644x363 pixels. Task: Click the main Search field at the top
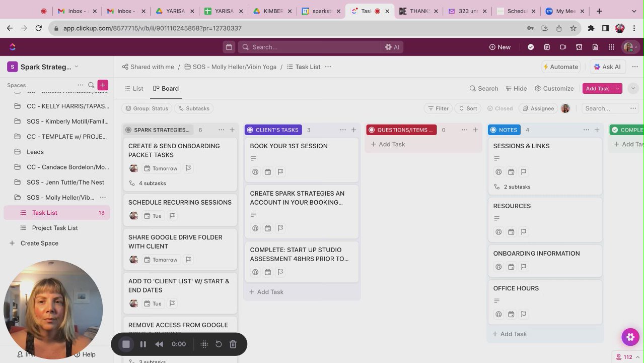tap(310, 47)
